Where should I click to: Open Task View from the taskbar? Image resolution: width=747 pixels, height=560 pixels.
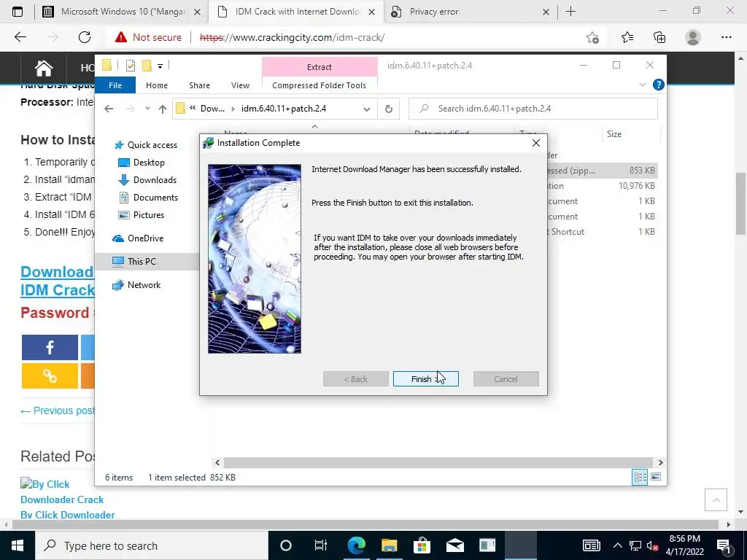click(x=321, y=545)
